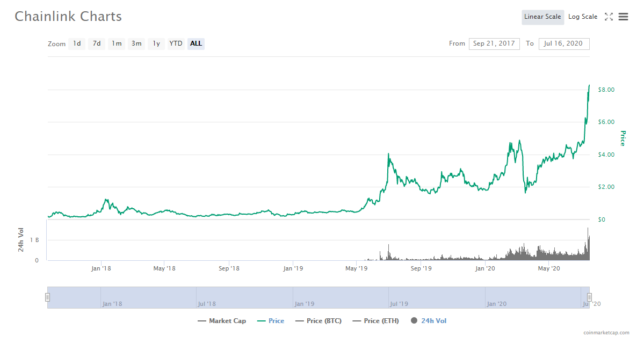The height and width of the screenshot is (344, 644).
Task: Toggle Price series in legend
Action: click(271, 321)
